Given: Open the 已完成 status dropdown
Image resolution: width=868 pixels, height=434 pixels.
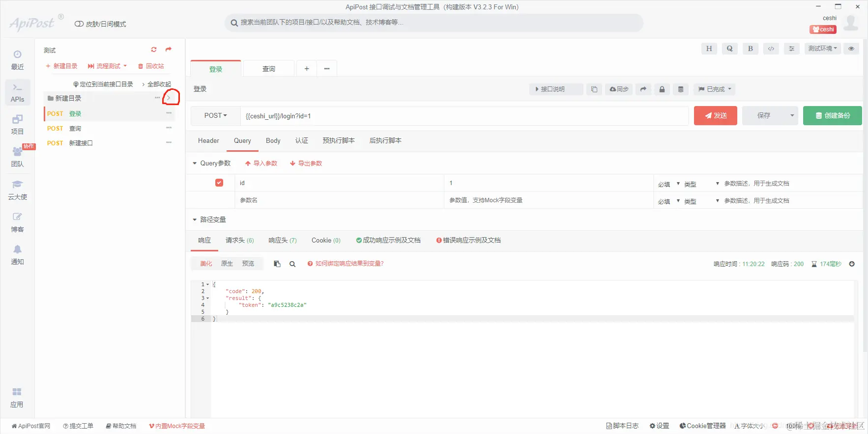Looking at the screenshot, I should point(715,89).
